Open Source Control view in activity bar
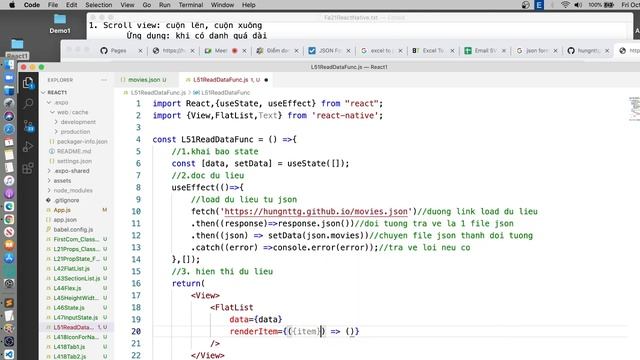The width and height of the screenshot is (640, 360). click(28, 125)
